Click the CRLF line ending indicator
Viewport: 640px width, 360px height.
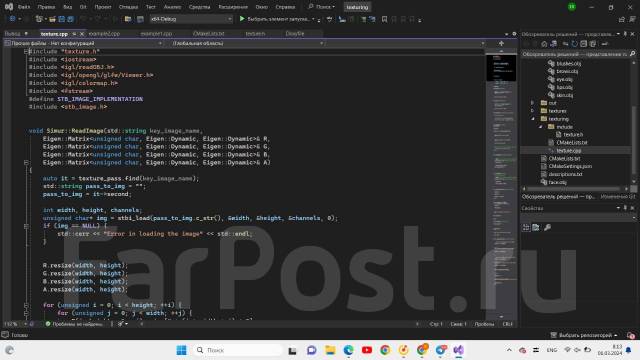click(507, 324)
